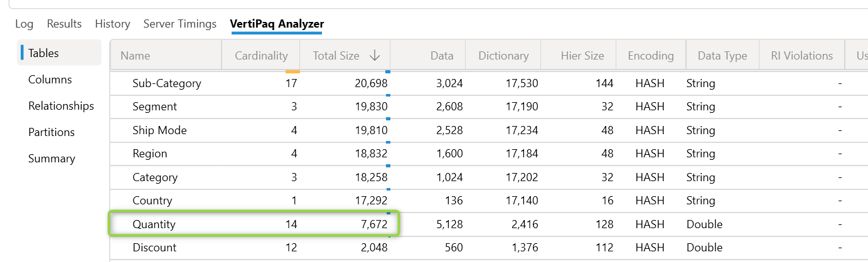Open the Log tab
The width and height of the screenshot is (868, 262).
pos(24,24)
